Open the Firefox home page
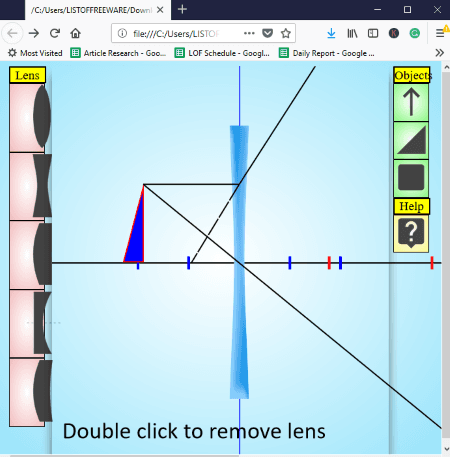Viewport: 450px width, 457px height. pyautogui.click(x=76, y=33)
